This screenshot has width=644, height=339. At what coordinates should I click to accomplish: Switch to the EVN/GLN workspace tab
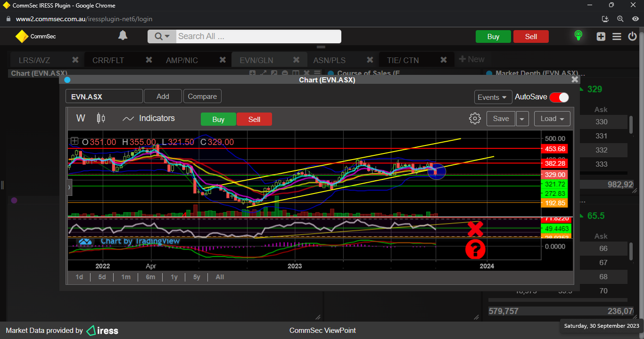tap(256, 60)
